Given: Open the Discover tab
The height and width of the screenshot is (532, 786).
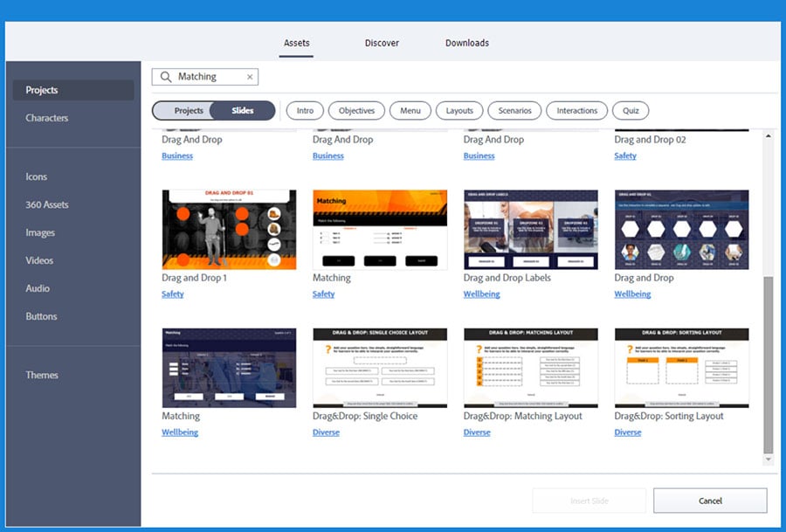Looking at the screenshot, I should [382, 43].
